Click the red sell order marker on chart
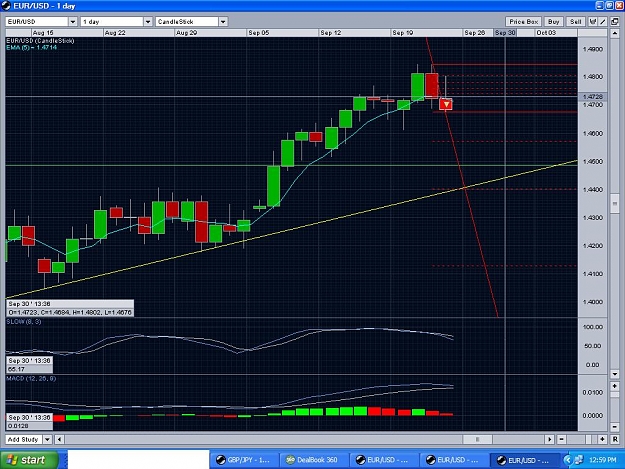 (x=446, y=104)
